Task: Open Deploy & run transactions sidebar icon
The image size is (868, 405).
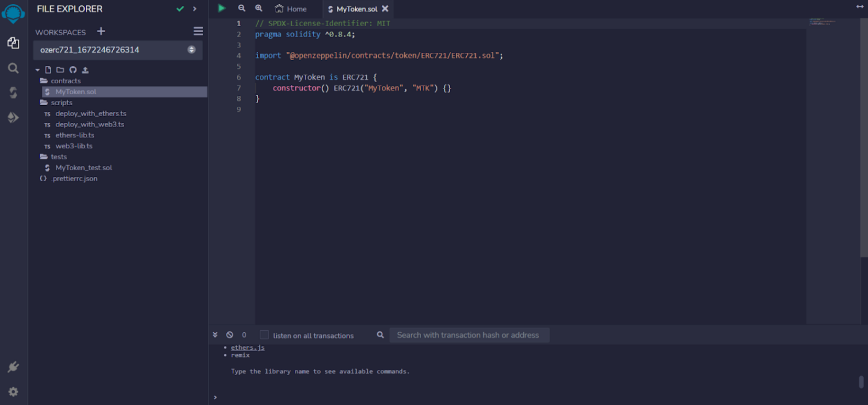Action: (x=13, y=118)
